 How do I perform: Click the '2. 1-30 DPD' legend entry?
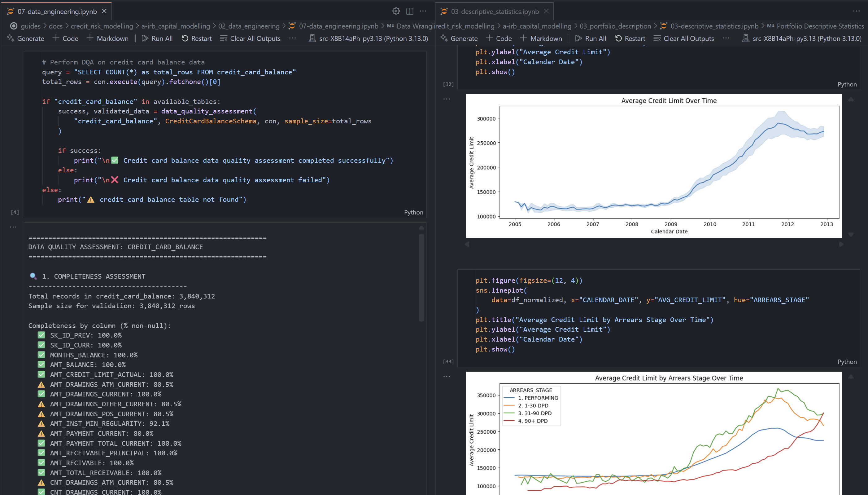pos(526,406)
